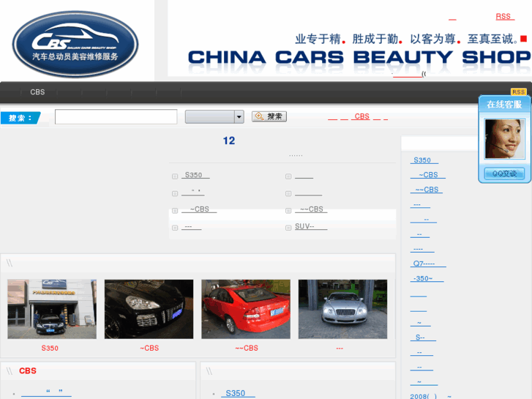This screenshot has width=532, height=399.
Task: Open the RSS link at top right
Action: (505, 17)
